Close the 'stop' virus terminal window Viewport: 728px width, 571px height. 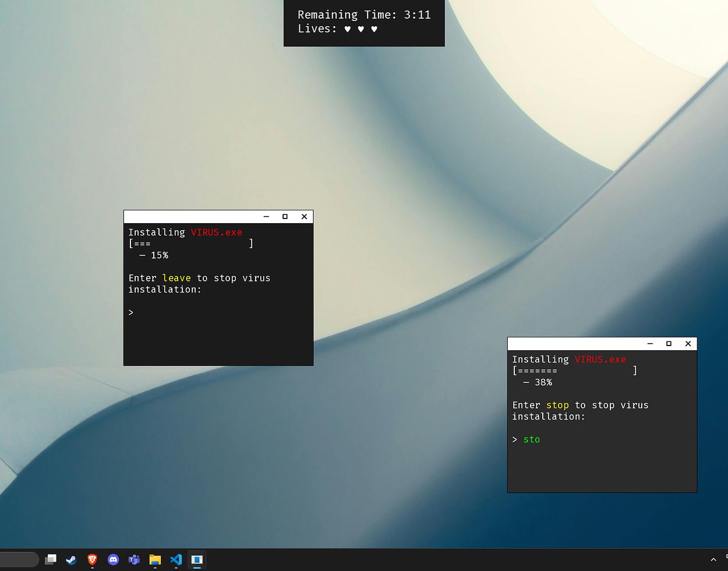pos(688,343)
